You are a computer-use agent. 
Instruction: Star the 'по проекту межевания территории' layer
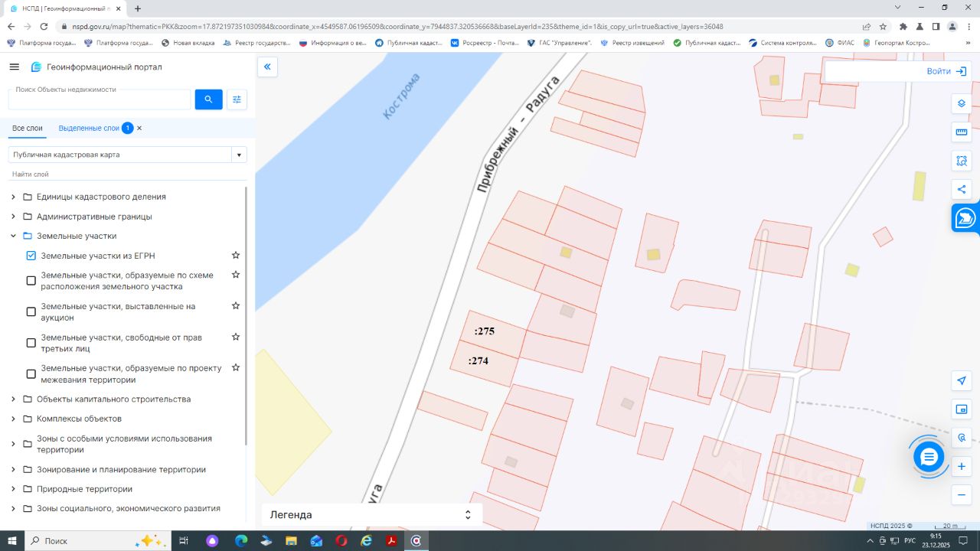pos(236,367)
